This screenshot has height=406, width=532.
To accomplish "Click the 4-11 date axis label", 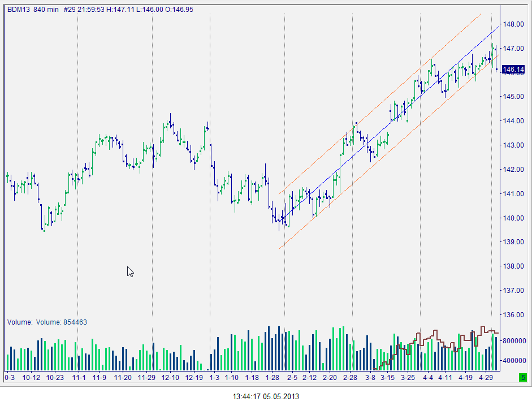I will point(445,378).
